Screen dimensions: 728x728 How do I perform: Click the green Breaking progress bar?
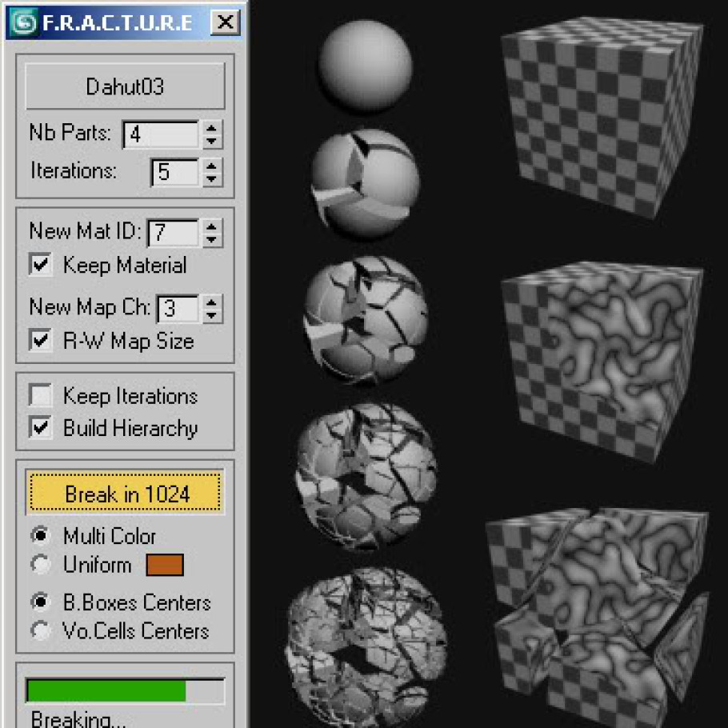(125, 690)
